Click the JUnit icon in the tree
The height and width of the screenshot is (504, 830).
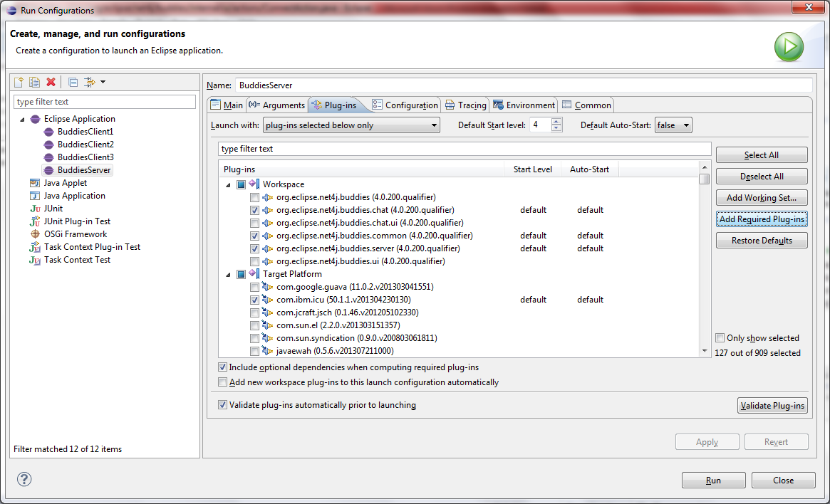pyautogui.click(x=35, y=209)
